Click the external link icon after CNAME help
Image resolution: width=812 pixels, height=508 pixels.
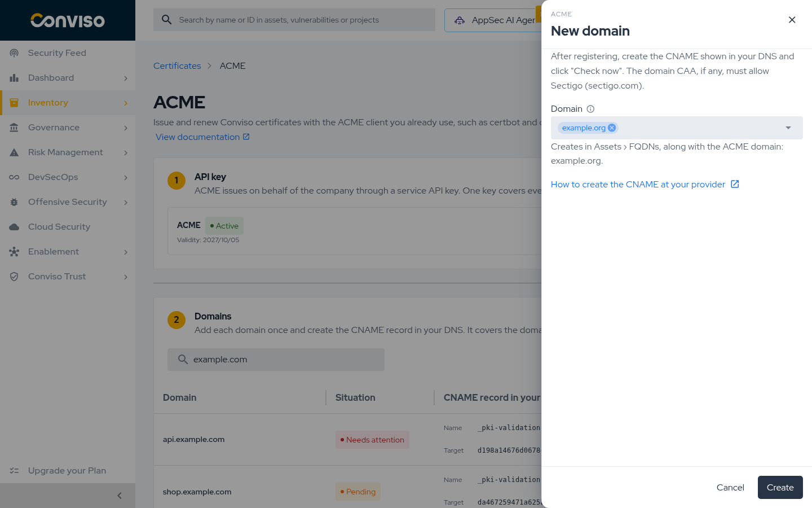735,184
